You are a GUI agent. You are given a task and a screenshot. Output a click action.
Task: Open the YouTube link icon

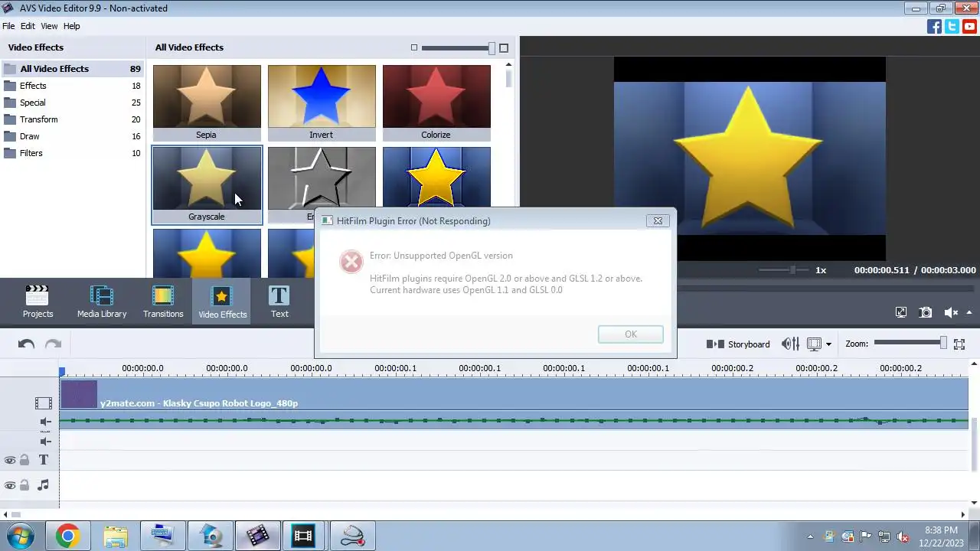pyautogui.click(x=969, y=26)
